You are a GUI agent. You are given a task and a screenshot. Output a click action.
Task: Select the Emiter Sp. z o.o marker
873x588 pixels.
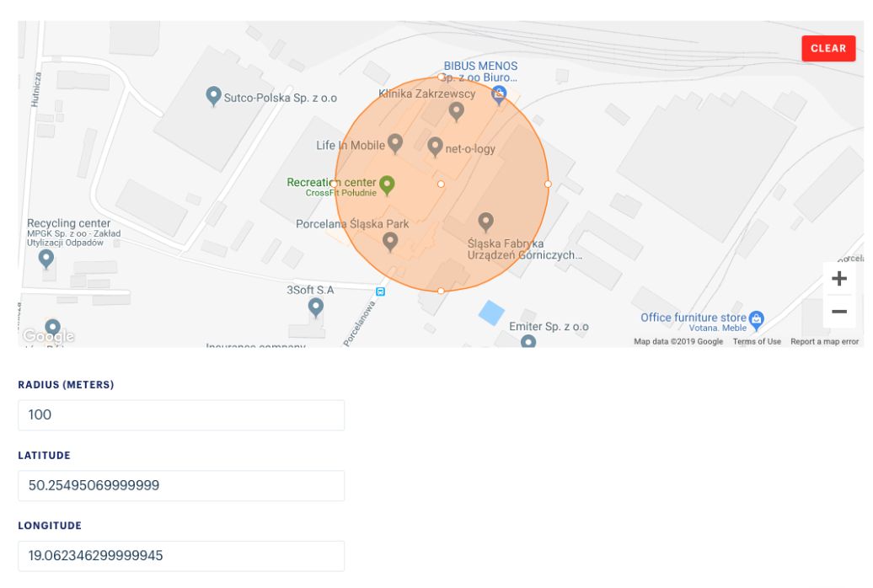(x=528, y=341)
